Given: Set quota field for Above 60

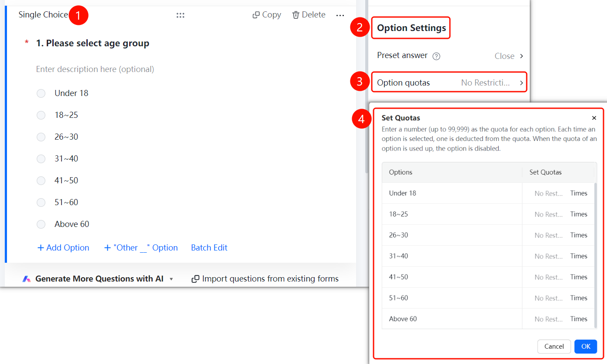Looking at the screenshot, I should tap(549, 319).
